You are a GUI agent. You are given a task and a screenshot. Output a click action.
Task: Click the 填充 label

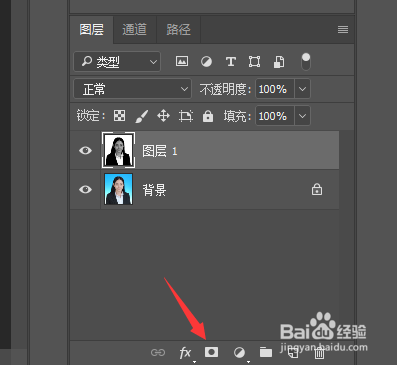(237, 116)
